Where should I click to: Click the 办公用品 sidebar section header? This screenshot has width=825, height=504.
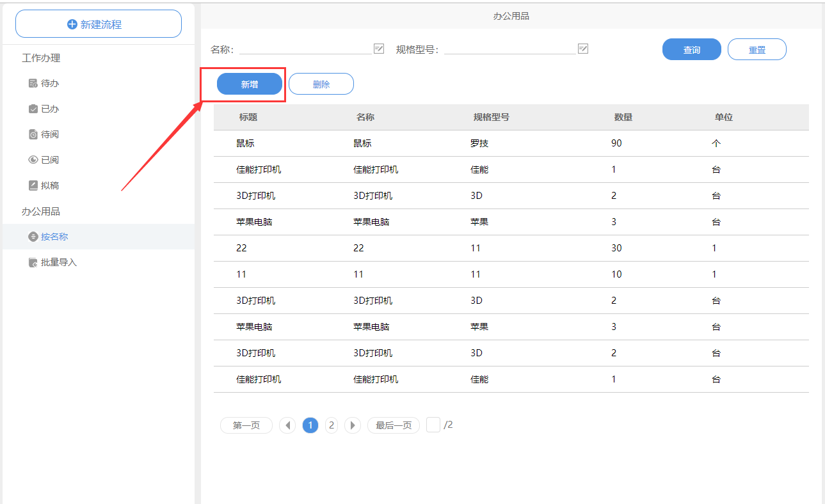tap(41, 212)
